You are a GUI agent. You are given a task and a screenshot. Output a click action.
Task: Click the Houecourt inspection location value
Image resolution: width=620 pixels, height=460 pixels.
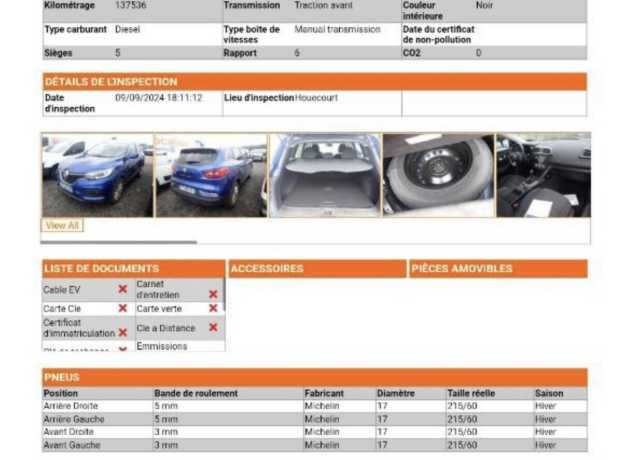[x=316, y=98]
